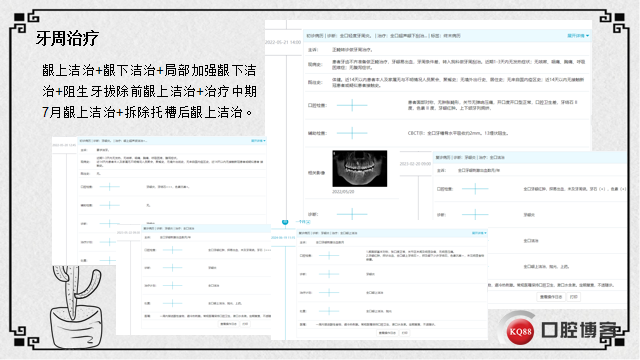Click auxiliary exam tooth chart in 2022-05-20 record
This screenshot has height=360, width=640.
109,205
